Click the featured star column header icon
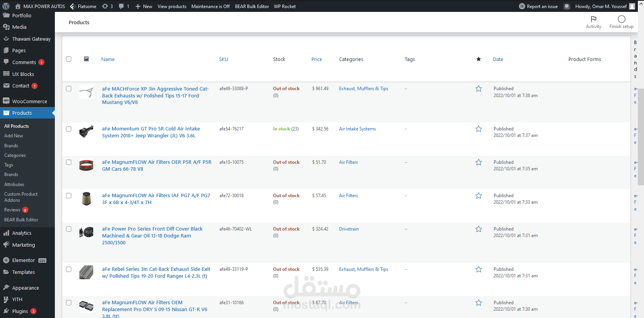This screenshot has height=318, width=644. [478, 59]
